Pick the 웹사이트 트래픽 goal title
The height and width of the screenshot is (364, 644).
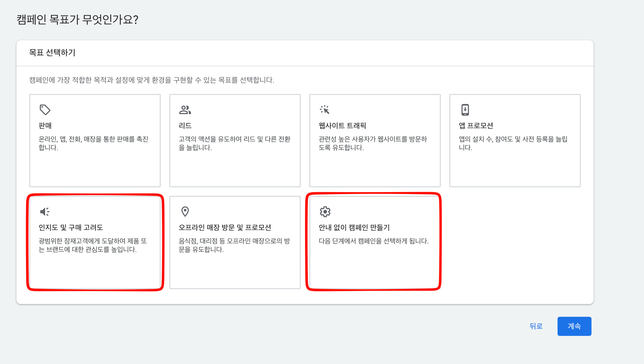click(342, 125)
